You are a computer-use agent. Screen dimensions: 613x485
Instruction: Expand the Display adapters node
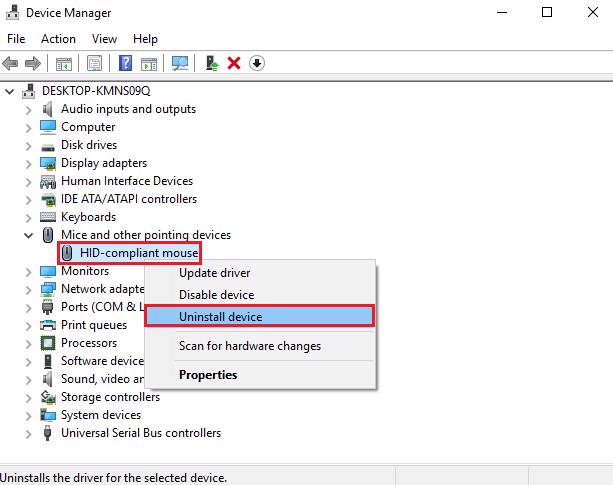click(27, 163)
